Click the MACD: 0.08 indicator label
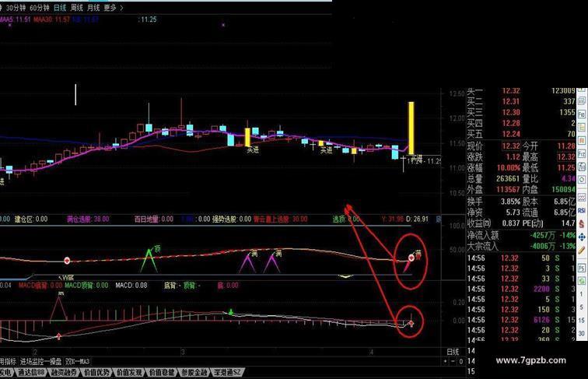The image size is (588, 379). [x=131, y=286]
